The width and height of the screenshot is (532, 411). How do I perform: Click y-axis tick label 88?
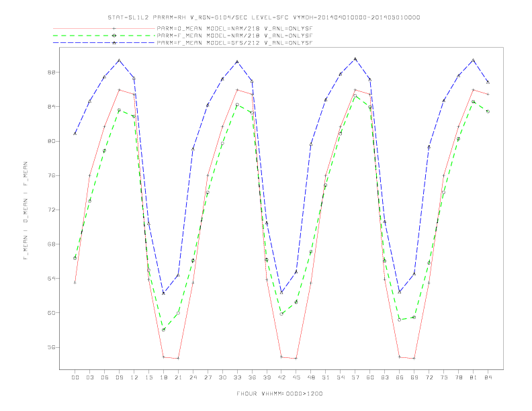51,73
